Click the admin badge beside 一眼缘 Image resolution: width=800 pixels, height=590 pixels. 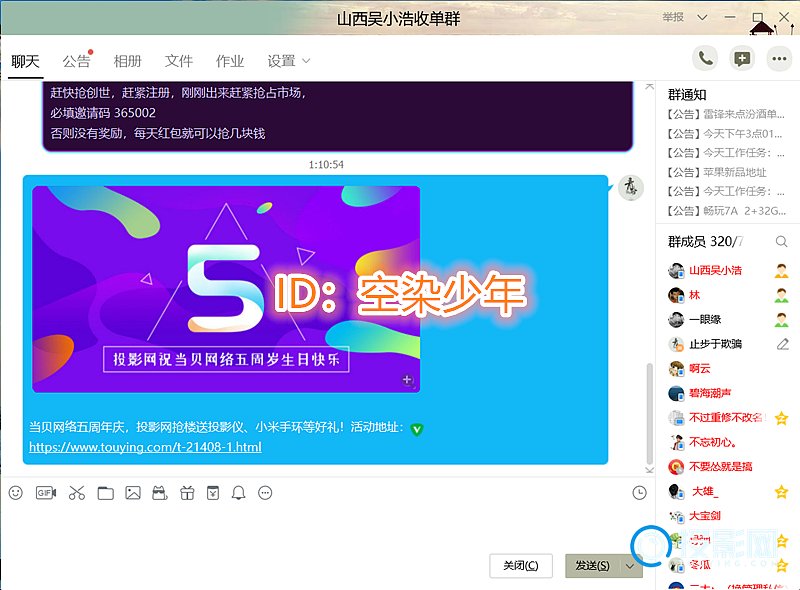point(781,319)
